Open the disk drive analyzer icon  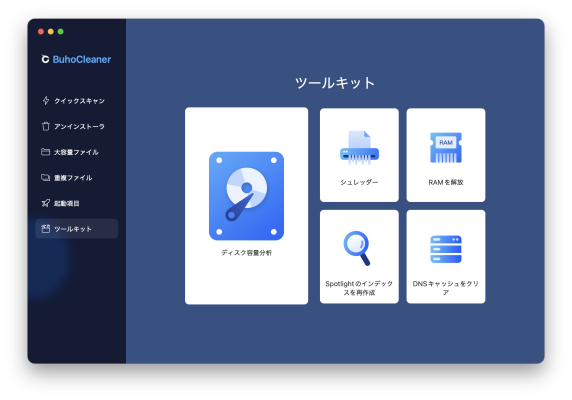[247, 196]
